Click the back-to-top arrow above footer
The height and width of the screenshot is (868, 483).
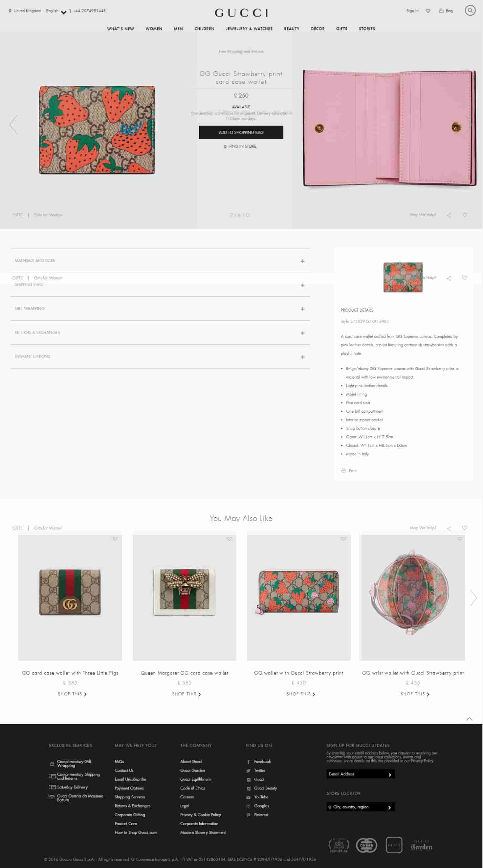[469, 719]
